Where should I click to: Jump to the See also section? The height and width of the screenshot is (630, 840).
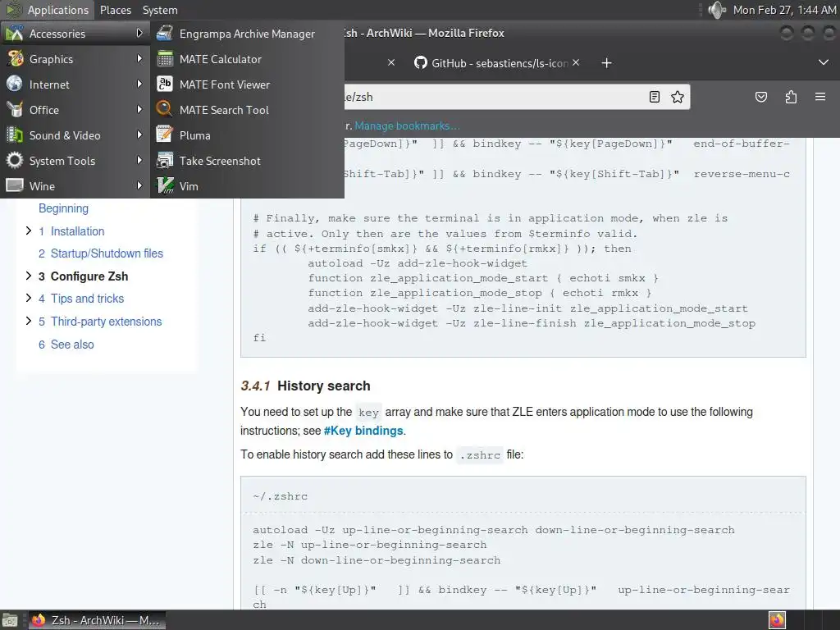(x=72, y=345)
